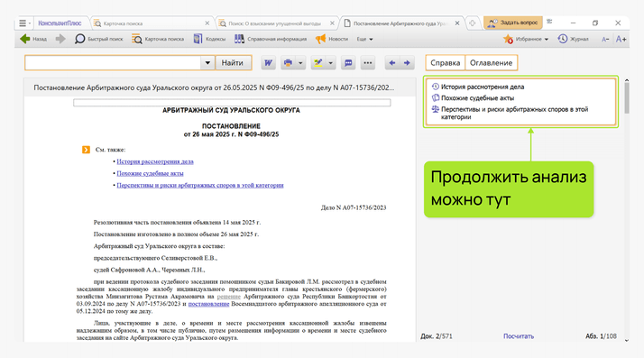Click the window settings icon near minimize
Image resolution: width=644 pixels, height=358 pixels.
click(x=549, y=22)
